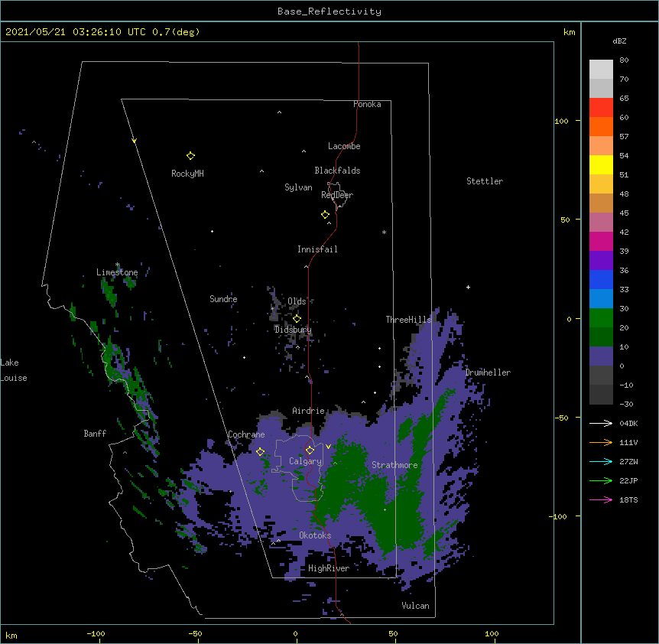Click the yellow diamond marker inside Calgary
The width and height of the screenshot is (659, 644).
click(310, 450)
